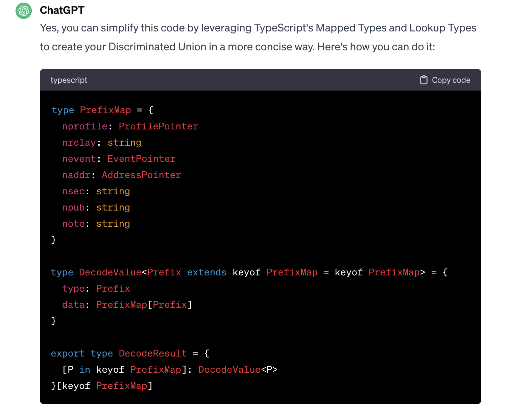Click the clipboard icon beside Copy code

tap(424, 80)
